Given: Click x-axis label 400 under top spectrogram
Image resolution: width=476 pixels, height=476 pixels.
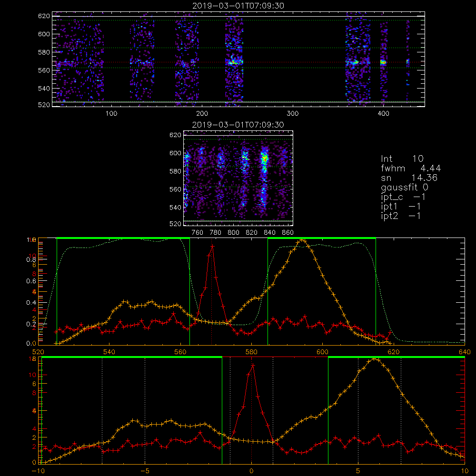Looking at the screenshot, I should [x=383, y=114].
